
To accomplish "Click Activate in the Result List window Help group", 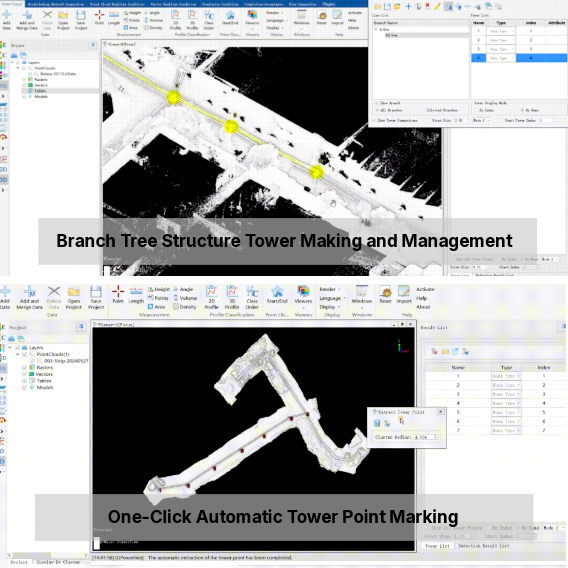I will pos(425,289).
